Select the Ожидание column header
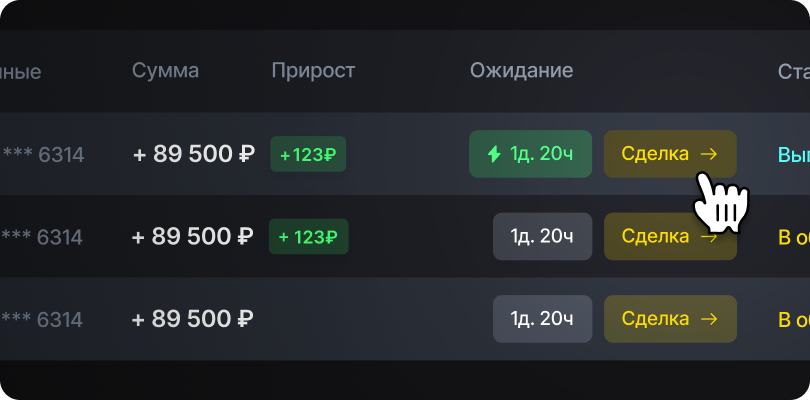Image resolution: width=810 pixels, height=400 pixels. (521, 71)
